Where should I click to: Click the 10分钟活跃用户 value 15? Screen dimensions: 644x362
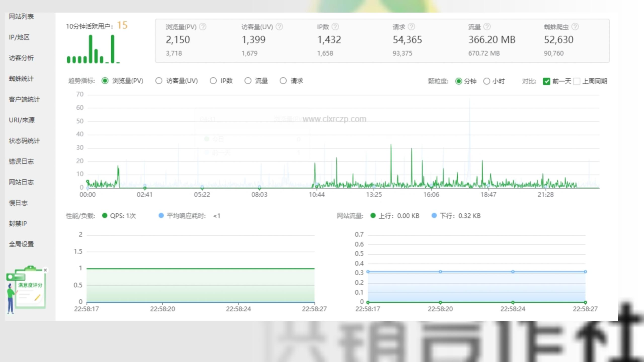tap(122, 25)
